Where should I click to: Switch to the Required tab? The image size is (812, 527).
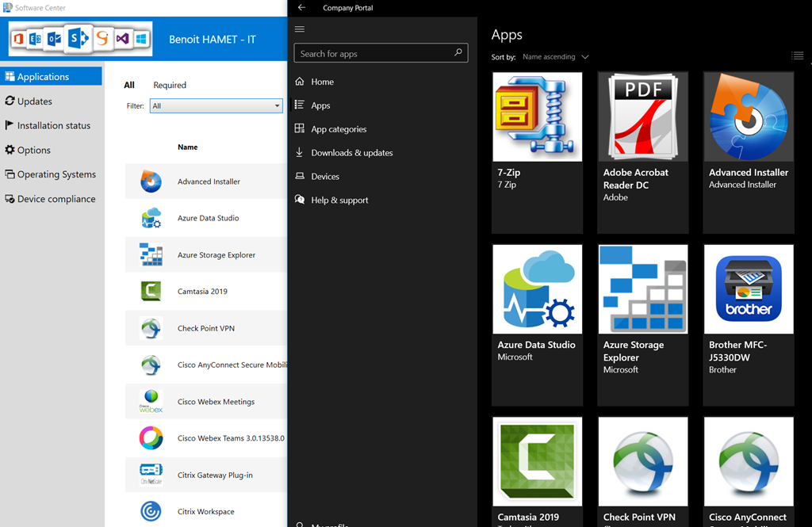(x=170, y=86)
